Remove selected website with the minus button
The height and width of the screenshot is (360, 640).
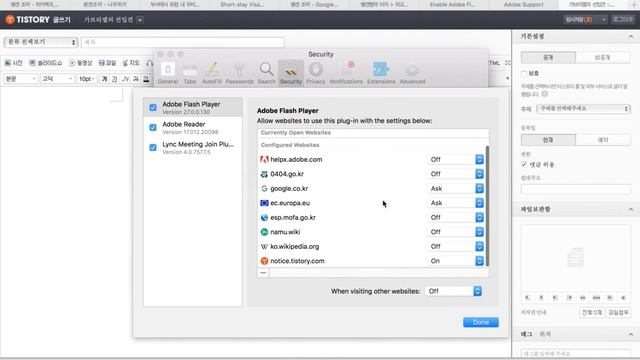263,273
